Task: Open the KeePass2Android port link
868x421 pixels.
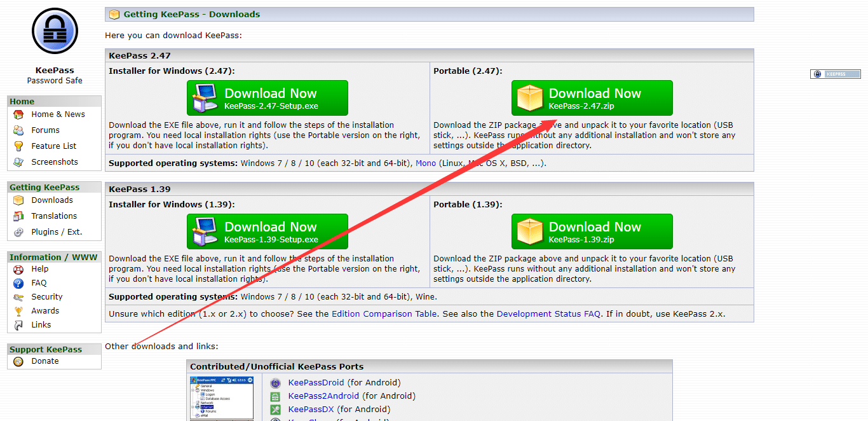Action: (323, 396)
